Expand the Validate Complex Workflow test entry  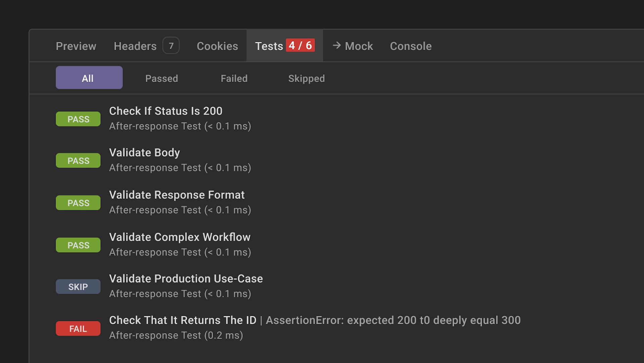pos(179,237)
